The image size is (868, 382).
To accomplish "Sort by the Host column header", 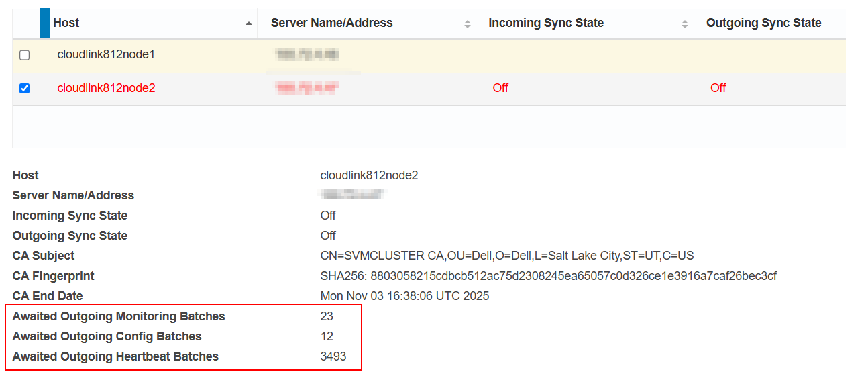I will click(66, 23).
